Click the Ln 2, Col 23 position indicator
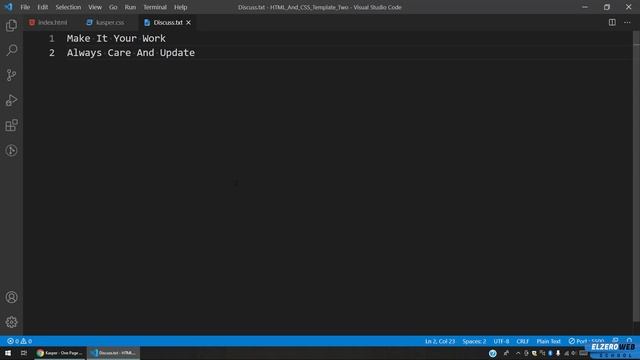 [x=440, y=341]
